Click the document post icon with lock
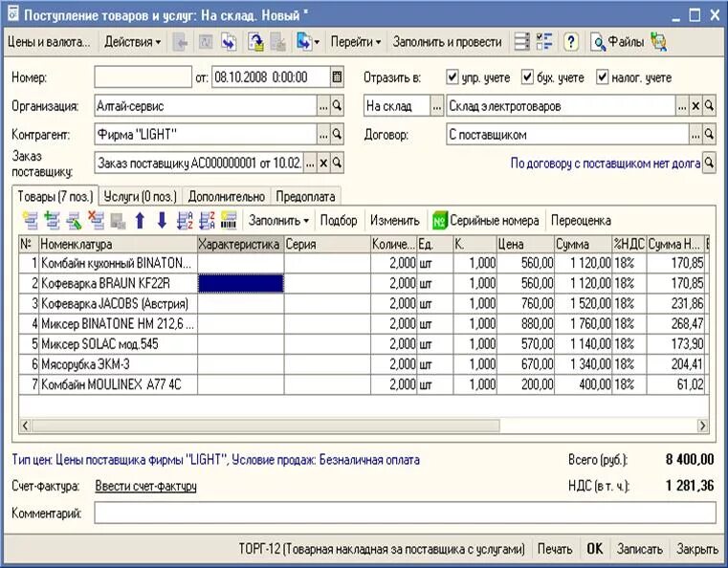Screen dimensions: 728x568 (255, 42)
